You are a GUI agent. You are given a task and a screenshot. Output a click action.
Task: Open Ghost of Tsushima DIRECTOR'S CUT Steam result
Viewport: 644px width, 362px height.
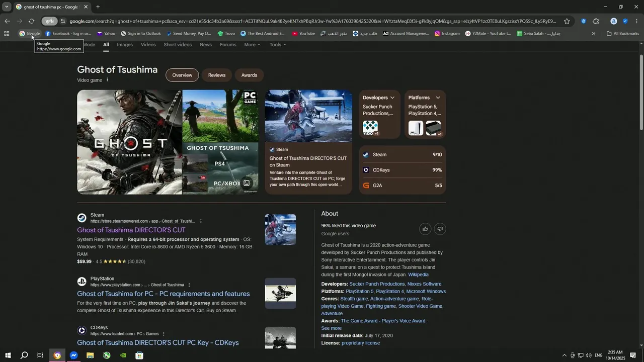(131, 230)
